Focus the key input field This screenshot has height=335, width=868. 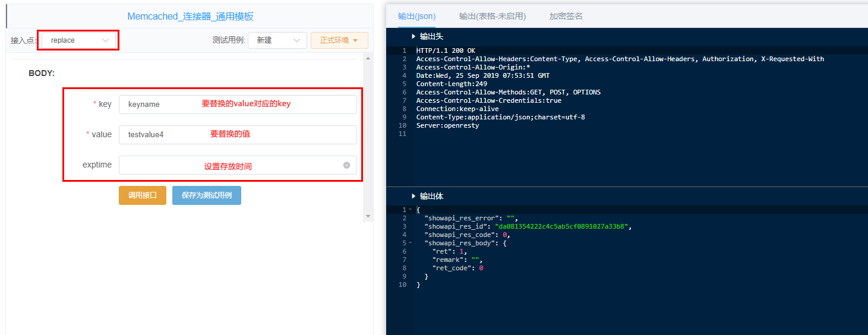(x=238, y=104)
